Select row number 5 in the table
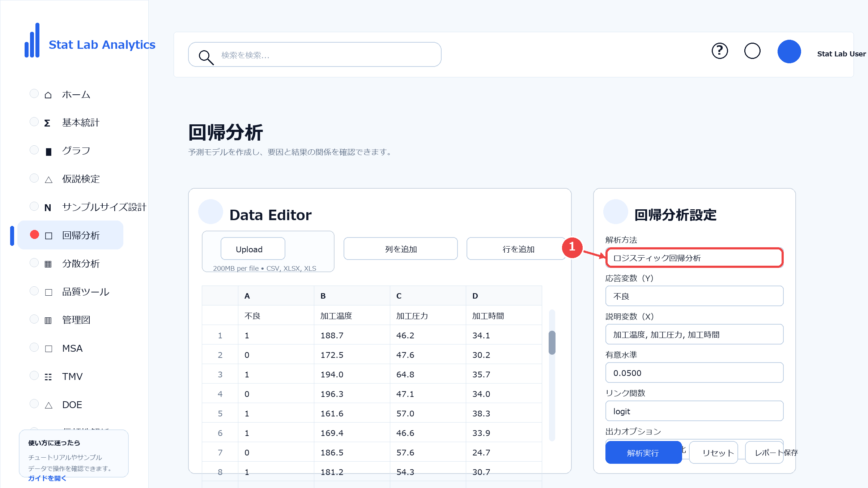 point(220,413)
